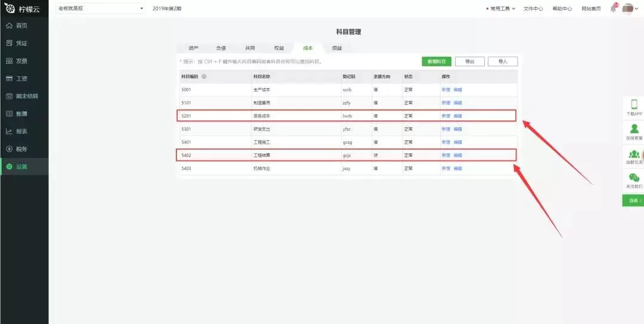Click the 劳务成本 subject name
Viewport: 644px width, 324px height.
pyautogui.click(x=262, y=116)
